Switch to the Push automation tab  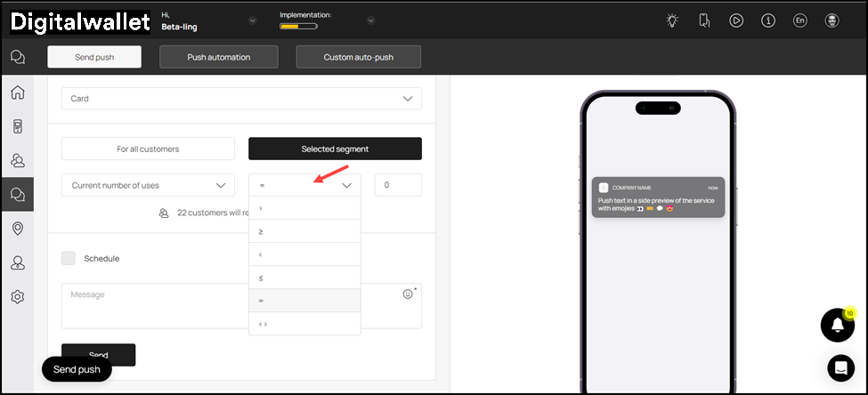[219, 57]
